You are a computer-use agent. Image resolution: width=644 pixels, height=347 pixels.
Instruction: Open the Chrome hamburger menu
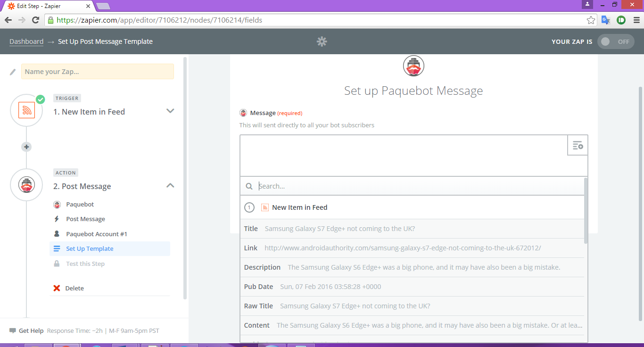click(x=636, y=20)
